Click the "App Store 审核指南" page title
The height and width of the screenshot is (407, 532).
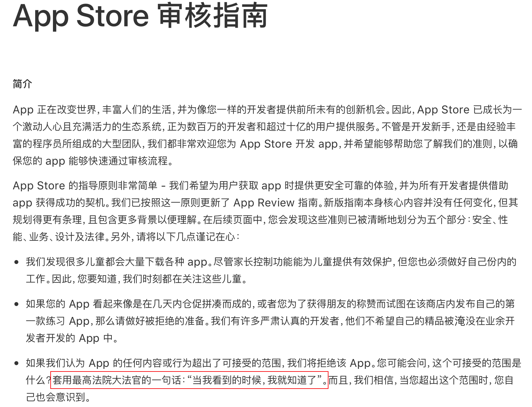click(x=140, y=16)
